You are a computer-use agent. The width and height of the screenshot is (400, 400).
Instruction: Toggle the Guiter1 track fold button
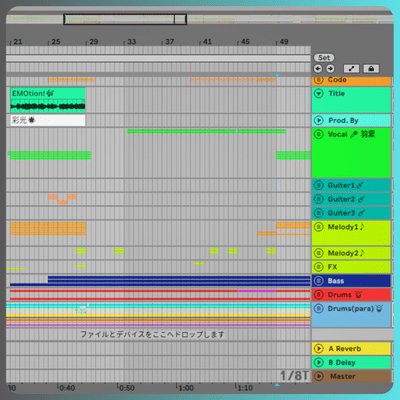tap(319, 185)
